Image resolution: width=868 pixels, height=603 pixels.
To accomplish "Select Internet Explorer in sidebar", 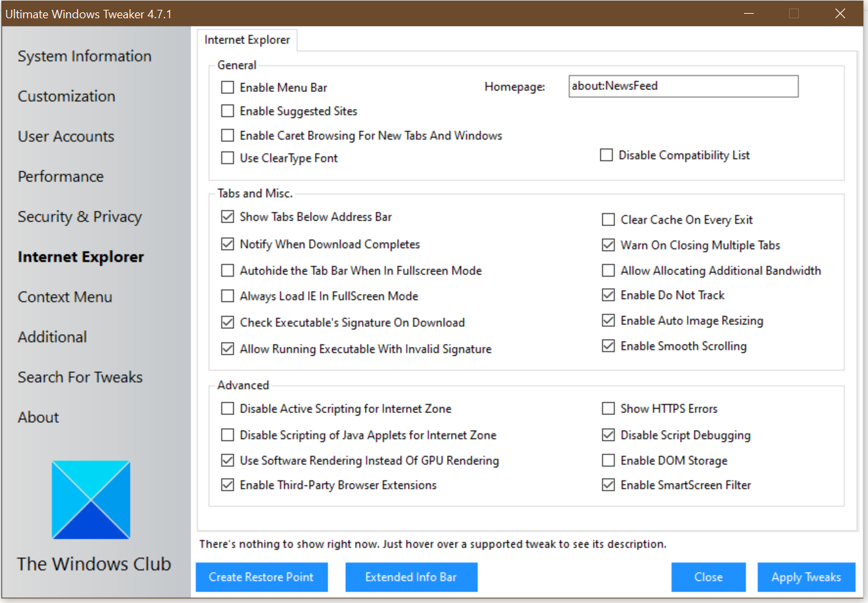I will pyautogui.click(x=81, y=256).
